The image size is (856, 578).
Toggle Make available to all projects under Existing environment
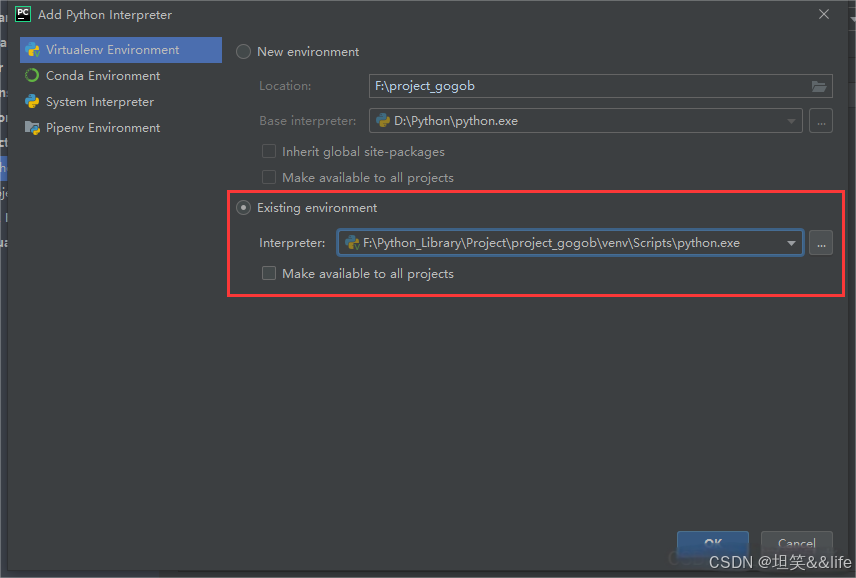point(269,273)
